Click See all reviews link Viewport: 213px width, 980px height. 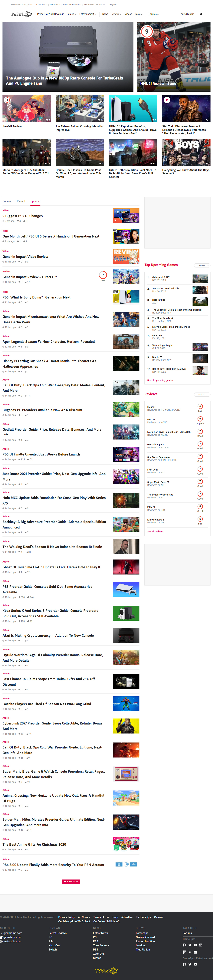[155, 531]
